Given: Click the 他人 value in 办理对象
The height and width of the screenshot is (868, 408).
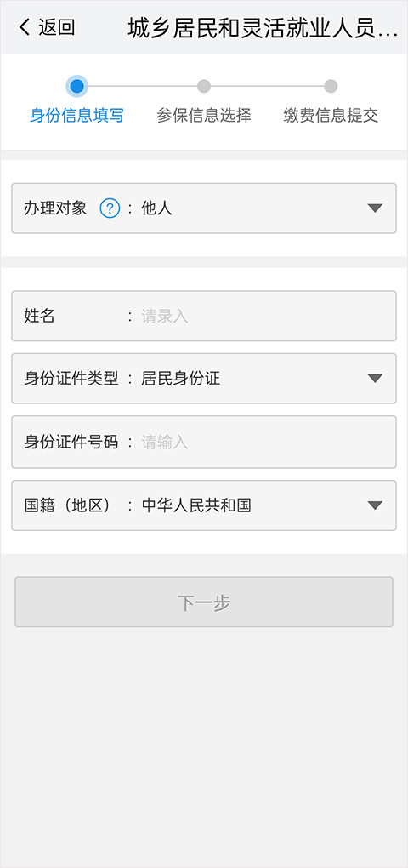Looking at the screenshot, I should (157, 208).
